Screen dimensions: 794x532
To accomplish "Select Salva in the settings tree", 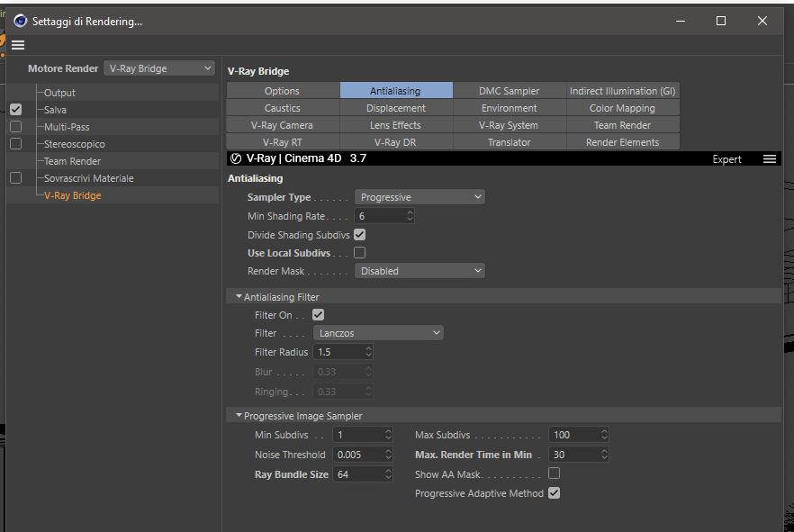I will point(55,110).
